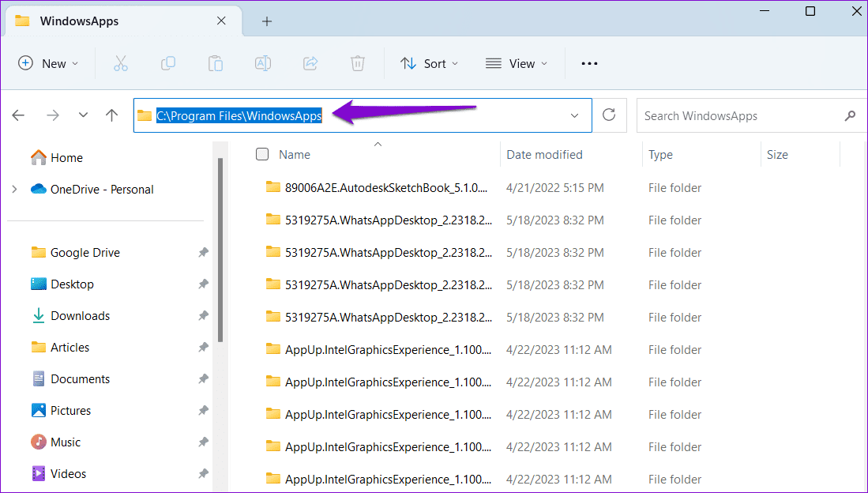The height and width of the screenshot is (493, 868).
Task: Go up one folder level arrow
Action: point(112,115)
